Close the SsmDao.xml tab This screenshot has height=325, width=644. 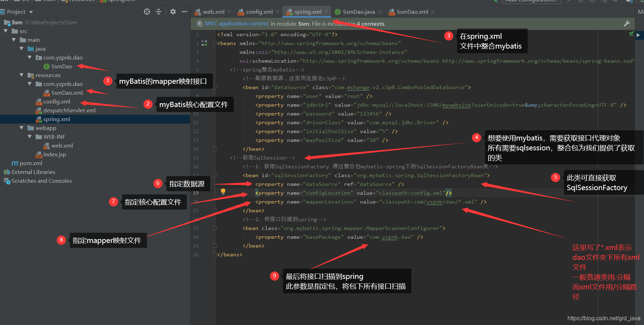[433, 12]
